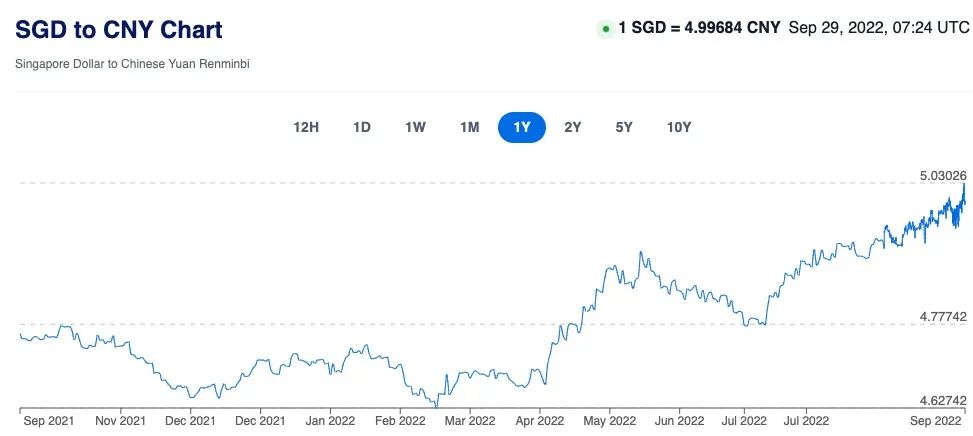Image resolution: width=973 pixels, height=436 pixels.
Task: Switch to the 2Y range
Action: coord(573,127)
